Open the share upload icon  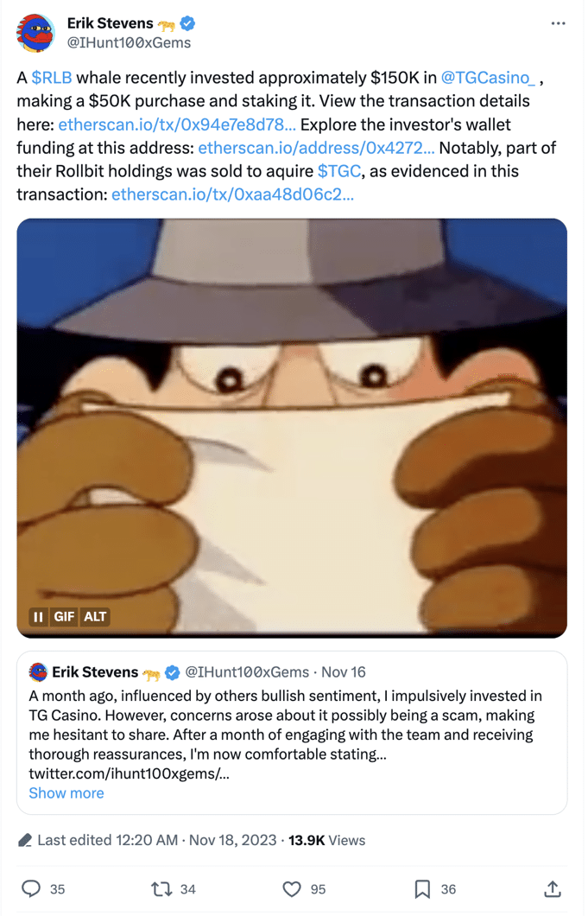click(x=553, y=889)
